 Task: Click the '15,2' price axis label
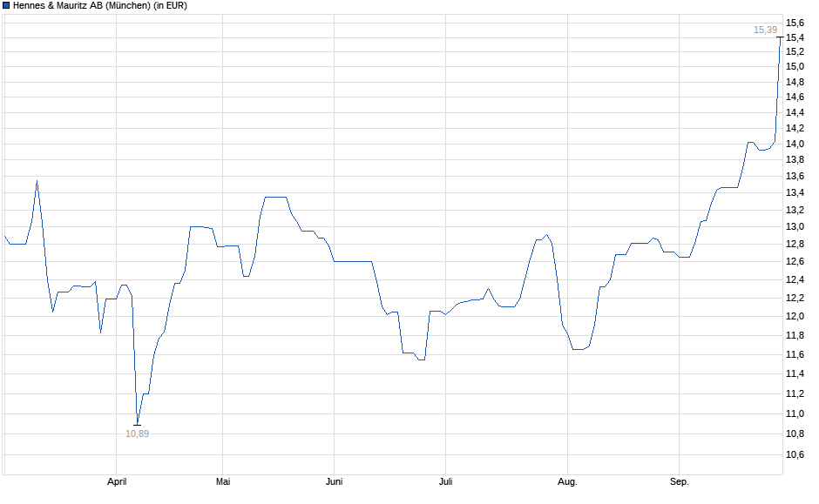(x=795, y=51)
